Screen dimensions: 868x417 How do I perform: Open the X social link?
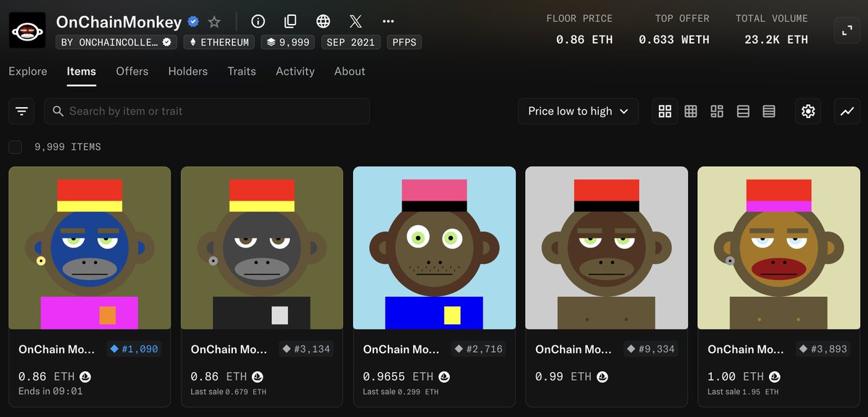pyautogui.click(x=356, y=22)
